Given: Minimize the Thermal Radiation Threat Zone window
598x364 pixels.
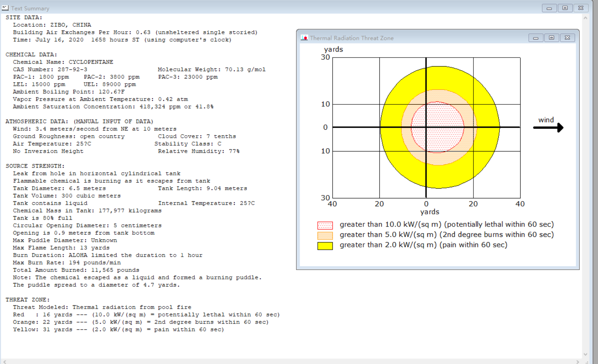Looking at the screenshot, I should point(536,38).
